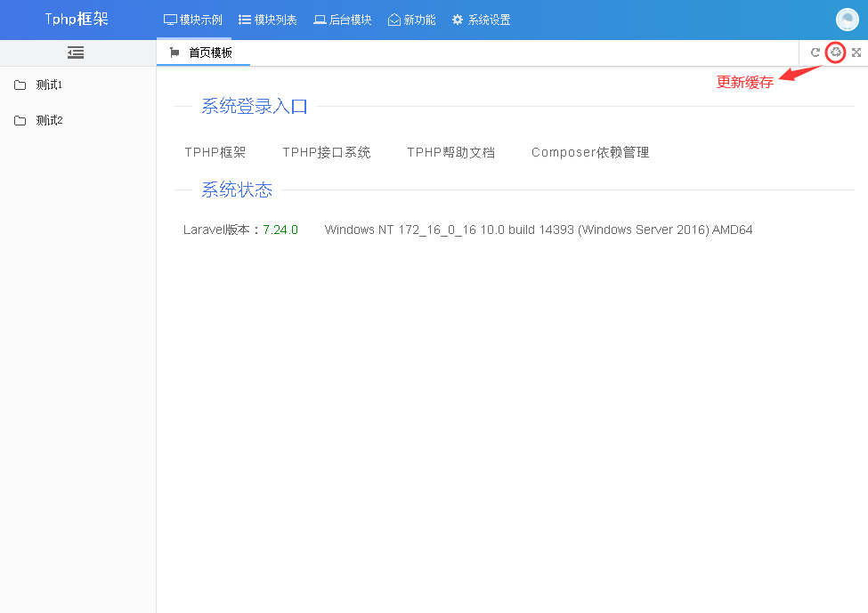Click the list icon of 模块列表

245,20
